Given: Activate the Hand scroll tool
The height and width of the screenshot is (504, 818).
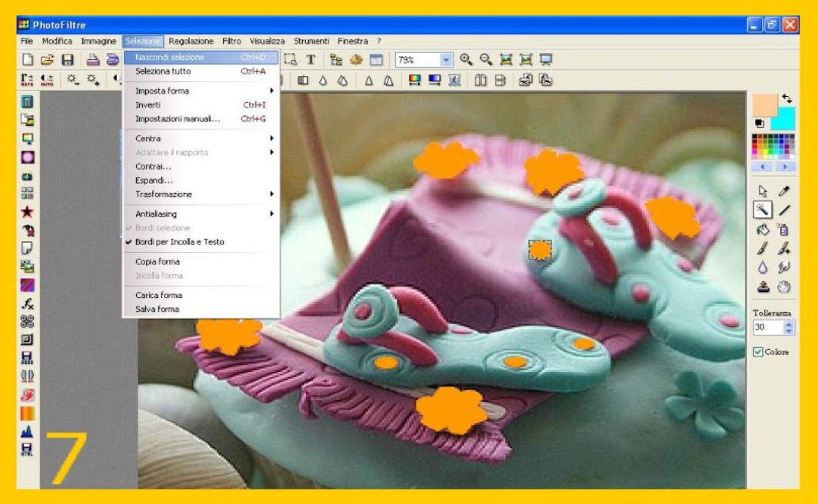Looking at the screenshot, I should point(783,287).
